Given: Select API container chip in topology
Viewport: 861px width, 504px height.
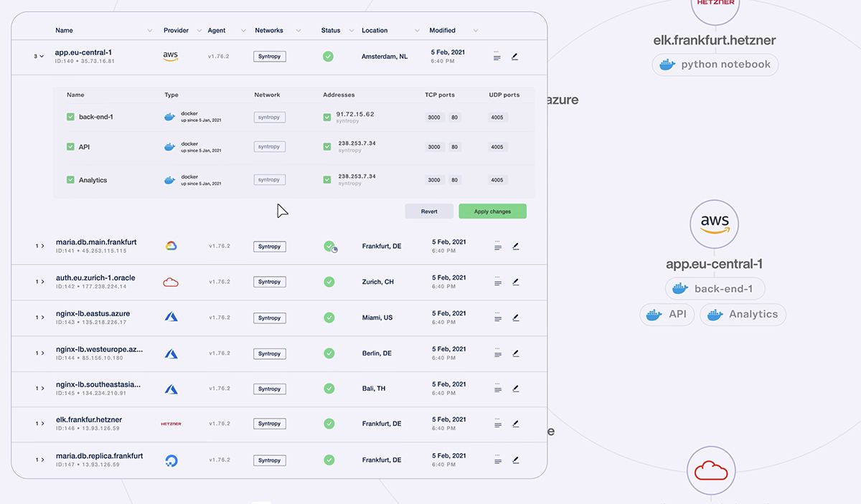Looking at the screenshot, I should [x=667, y=314].
